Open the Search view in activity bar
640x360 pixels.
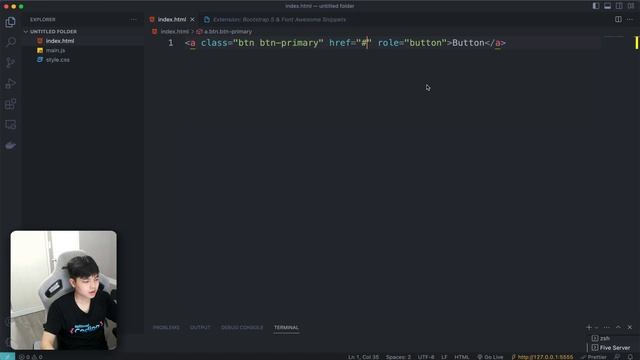11,42
